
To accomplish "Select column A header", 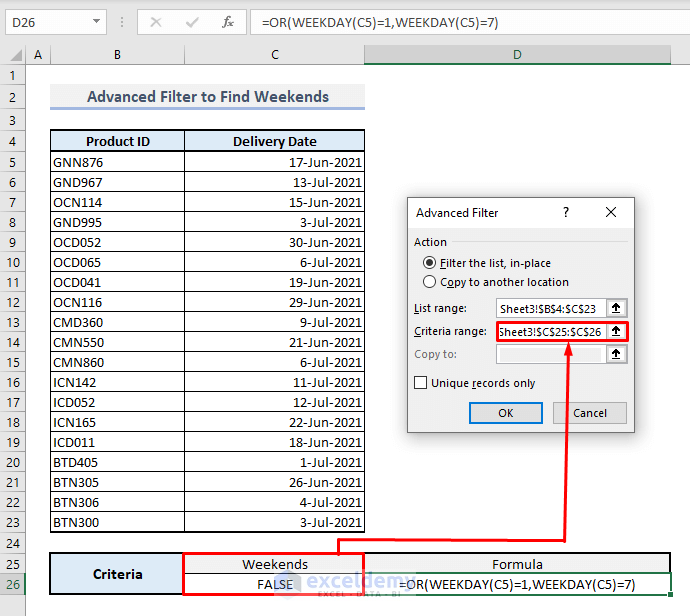I will [x=38, y=55].
